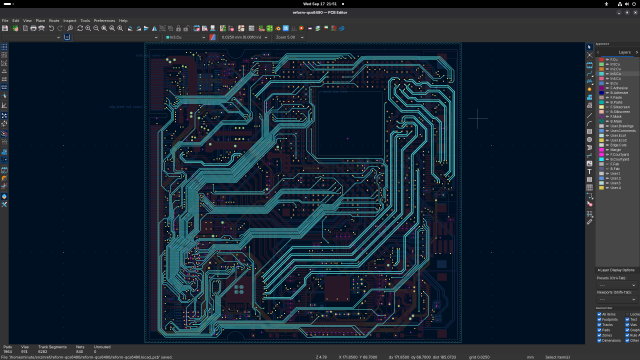640x360 pixels.
Task: Open the Find magnifier tool
Action: pyautogui.click(x=70, y=28)
